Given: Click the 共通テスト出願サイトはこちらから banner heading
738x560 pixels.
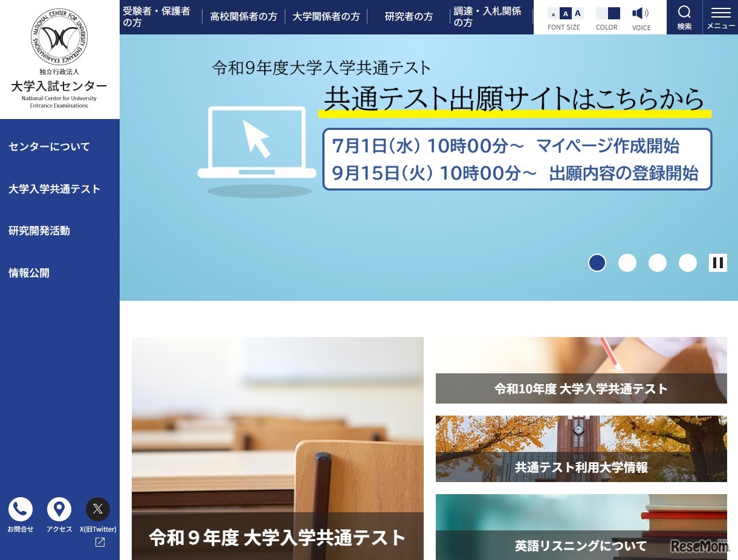Looking at the screenshot, I should pos(514,100).
